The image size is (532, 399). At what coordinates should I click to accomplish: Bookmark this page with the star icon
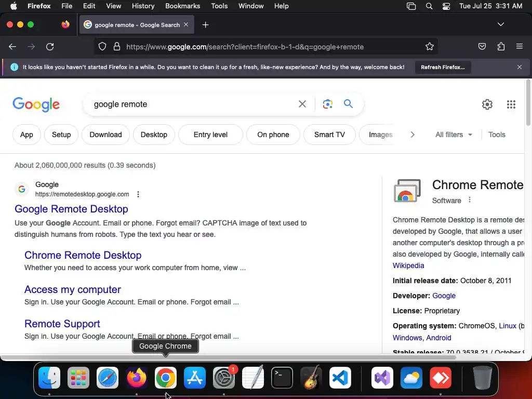tap(430, 47)
